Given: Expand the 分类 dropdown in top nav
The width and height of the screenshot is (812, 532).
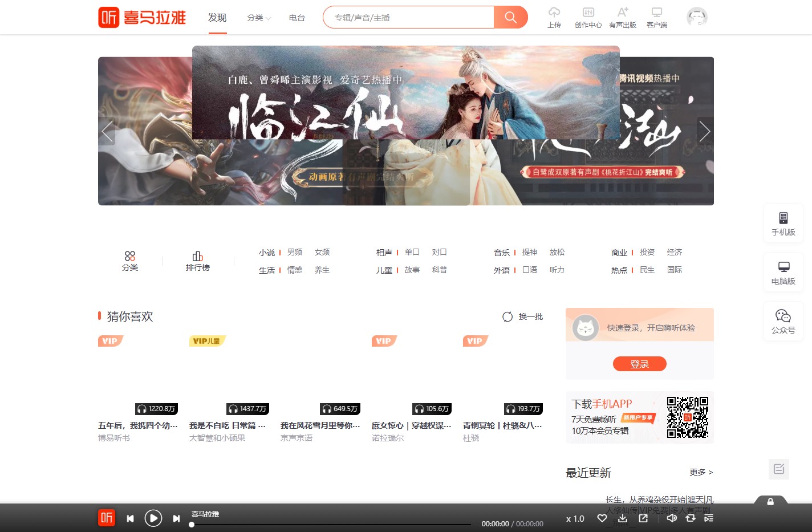Looking at the screenshot, I should coord(259,18).
